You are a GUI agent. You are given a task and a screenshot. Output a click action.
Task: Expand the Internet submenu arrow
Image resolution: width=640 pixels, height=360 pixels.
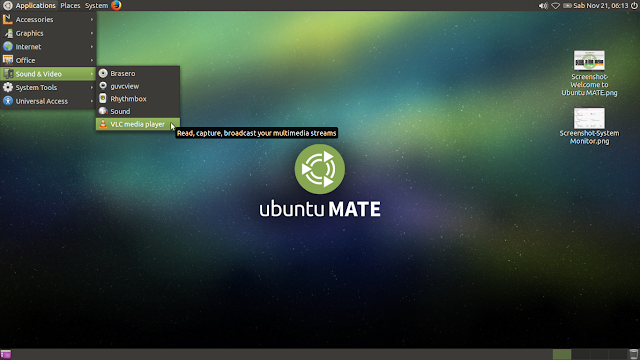pyautogui.click(x=92, y=47)
